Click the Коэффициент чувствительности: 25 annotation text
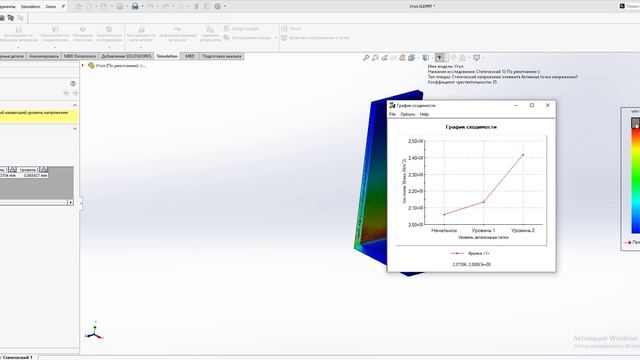The width and height of the screenshot is (640, 360). coord(462,82)
